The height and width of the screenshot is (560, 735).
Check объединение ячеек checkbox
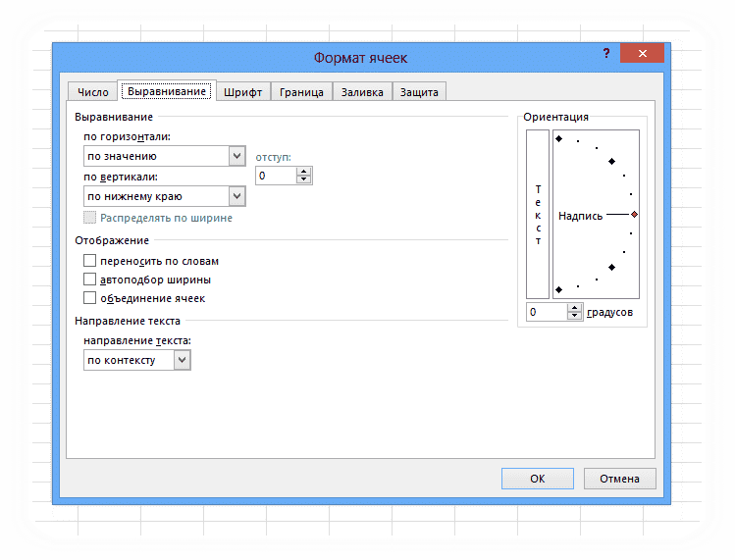pyautogui.click(x=89, y=298)
